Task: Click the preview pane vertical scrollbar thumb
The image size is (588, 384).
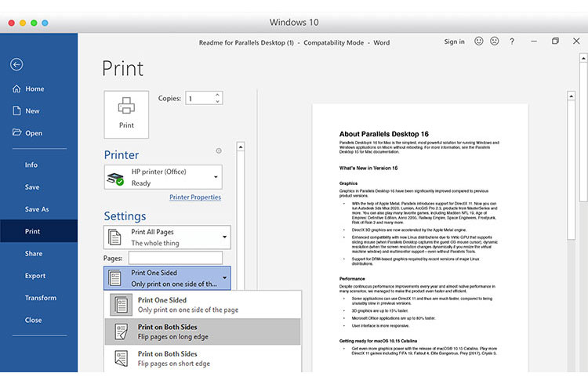Action: [x=571, y=170]
